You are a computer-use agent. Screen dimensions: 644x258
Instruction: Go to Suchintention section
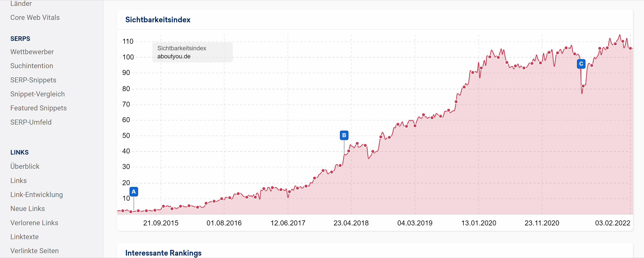click(32, 66)
